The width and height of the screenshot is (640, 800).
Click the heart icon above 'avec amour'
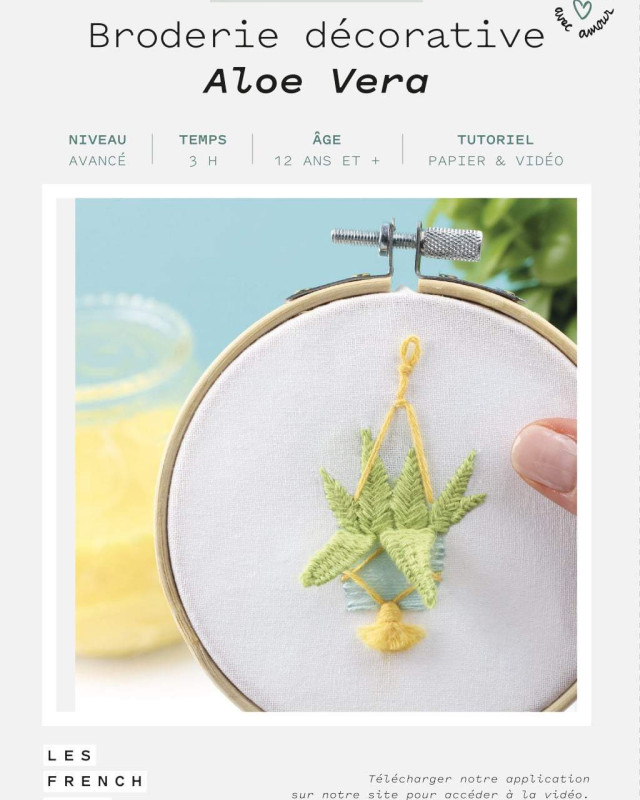pyautogui.click(x=582, y=8)
